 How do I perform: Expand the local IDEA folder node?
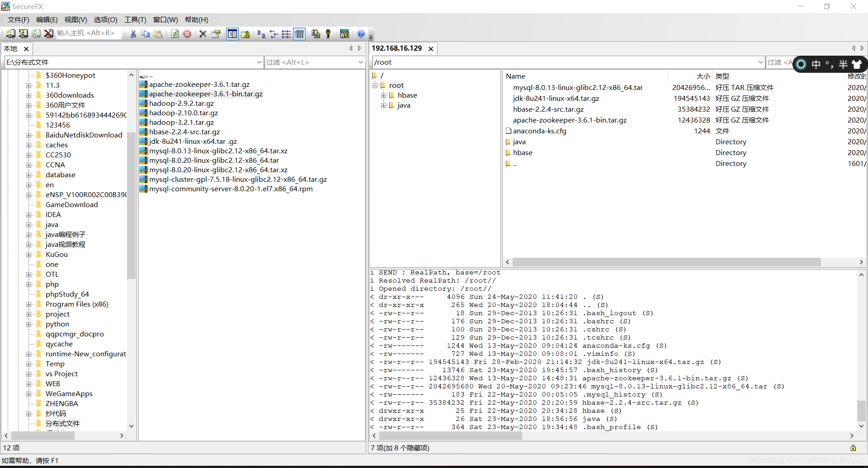point(29,215)
